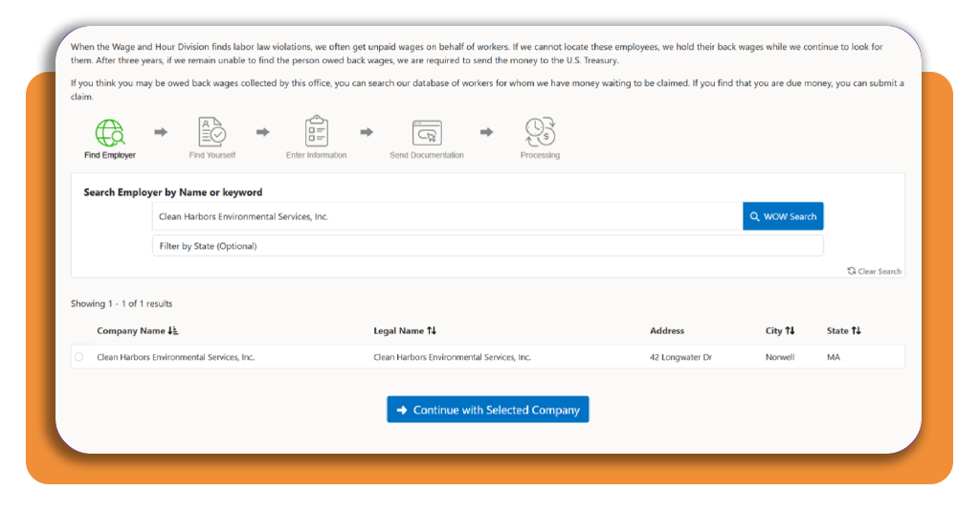
Task: Click the Company Name column header
Action: (x=130, y=330)
